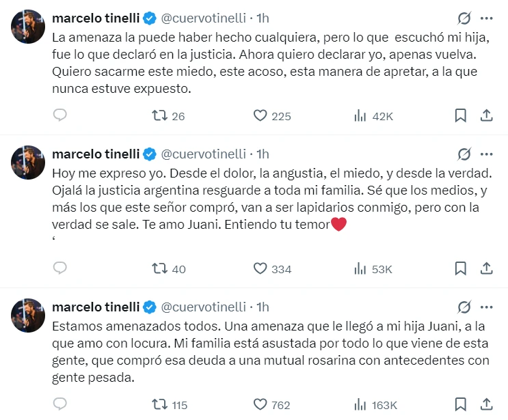Image resolution: width=508 pixels, height=420 pixels.
Task: Share the first tweet about 'La amenaza'
Action: coord(487,115)
